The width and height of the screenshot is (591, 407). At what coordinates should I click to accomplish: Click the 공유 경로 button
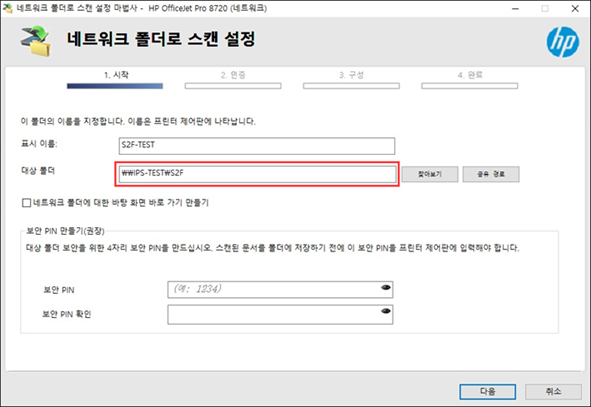coord(491,174)
